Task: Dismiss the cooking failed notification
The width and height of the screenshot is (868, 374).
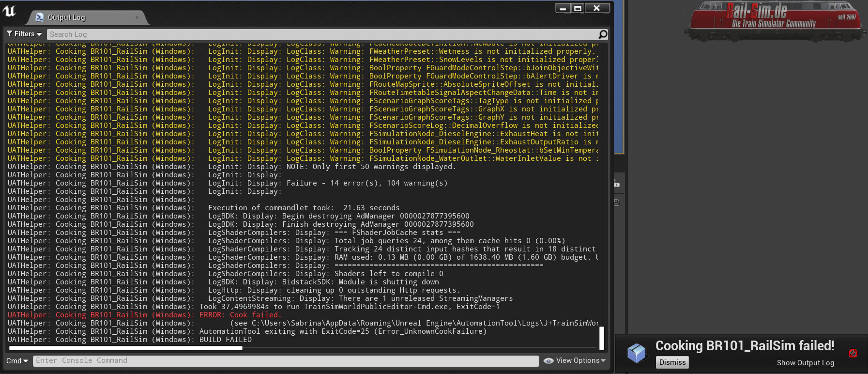Action: tap(672, 362)
